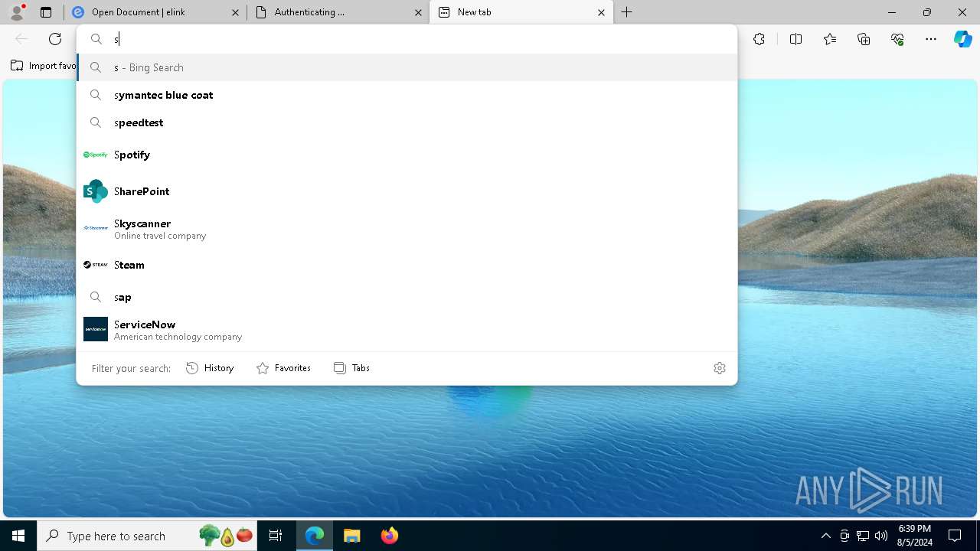980x551 pixels.
Task: Open the Edge profile icon
Action: tap(17, 12)
